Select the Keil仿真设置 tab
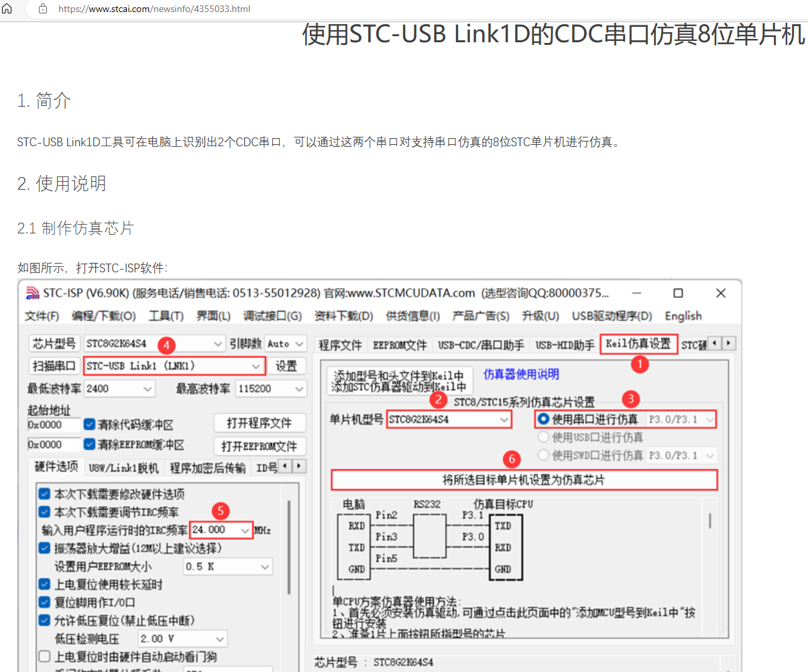Image resolution: width=808 pixels, height=672 pixels. [x=638, y=343]
